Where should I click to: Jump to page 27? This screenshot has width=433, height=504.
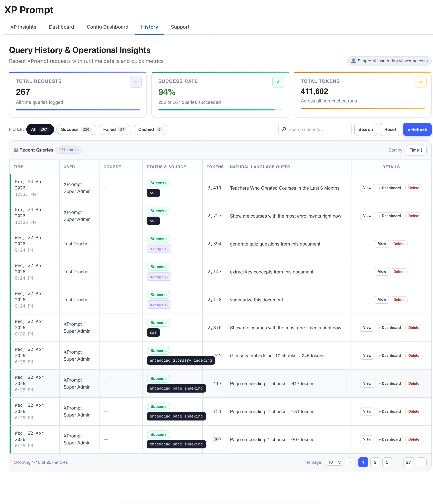(x=408, y=462)
